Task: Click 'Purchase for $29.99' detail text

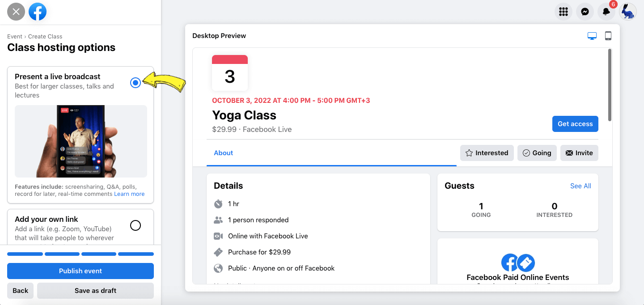Action: coord(259,252)
